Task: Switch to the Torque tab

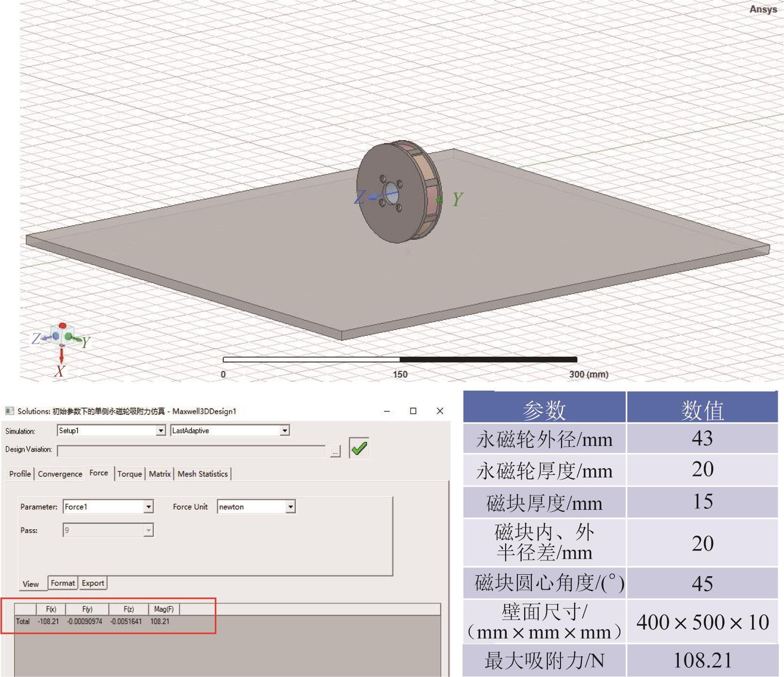Action: [x=129, y=474]
